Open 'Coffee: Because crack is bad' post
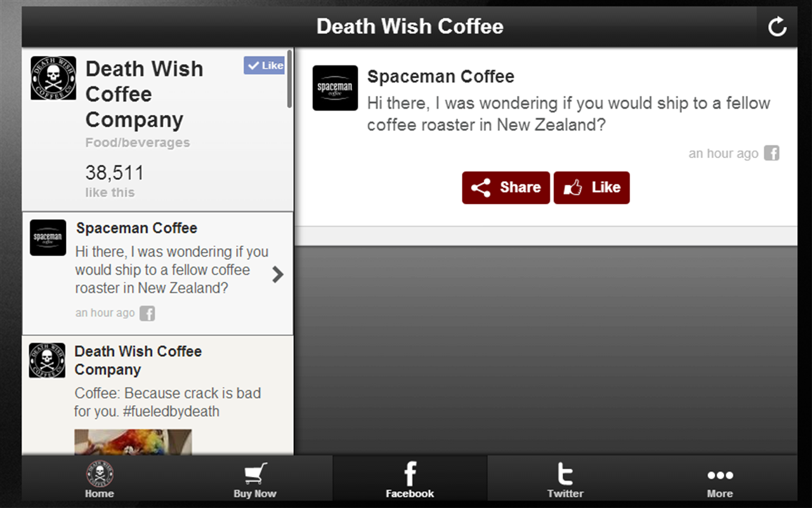812x508 pixels. click(167, 402)
